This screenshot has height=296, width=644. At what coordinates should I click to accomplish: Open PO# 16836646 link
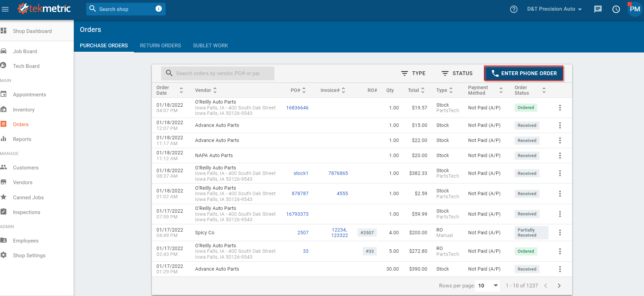pos(297,108)
